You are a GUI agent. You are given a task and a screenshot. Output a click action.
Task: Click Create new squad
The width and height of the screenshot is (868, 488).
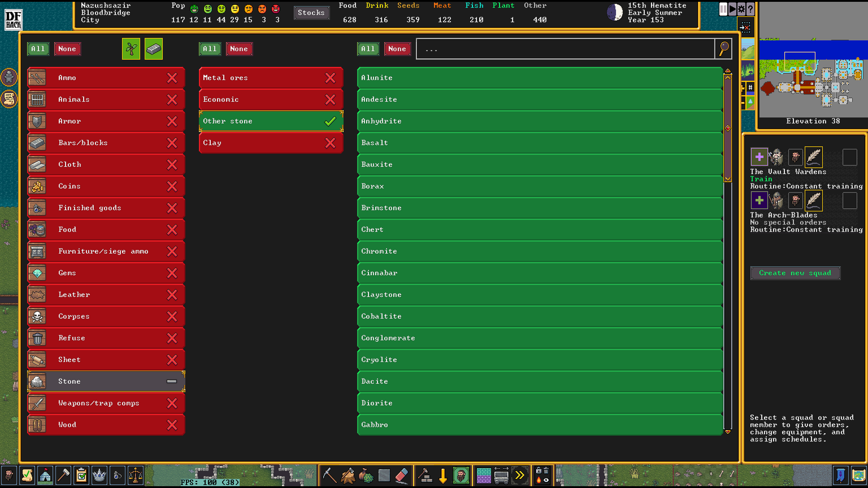795,273
